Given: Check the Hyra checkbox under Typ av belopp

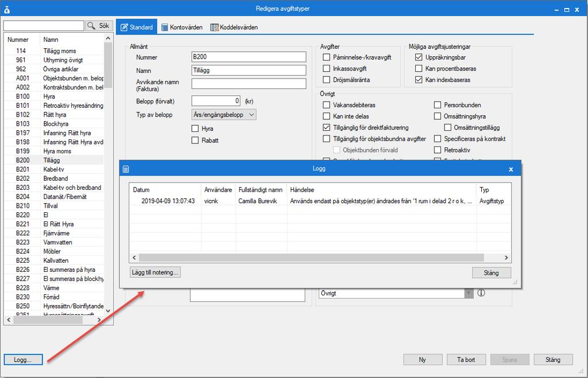Looking at the screenshot, I should pos(195,128).
